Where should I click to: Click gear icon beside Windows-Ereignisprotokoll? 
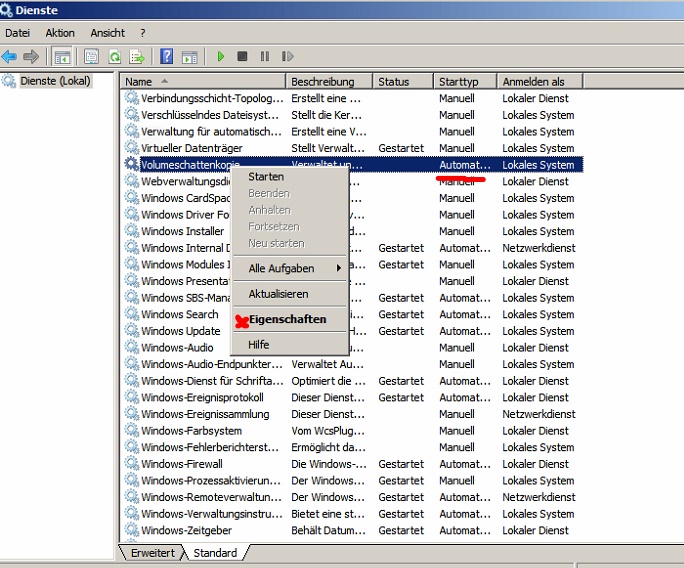point(131,396)
